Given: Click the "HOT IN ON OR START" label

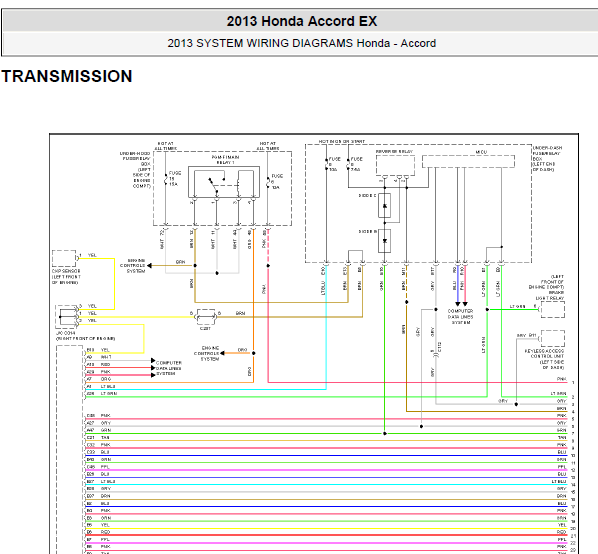Looking at the screenshot, I should (x=342, y=141).
